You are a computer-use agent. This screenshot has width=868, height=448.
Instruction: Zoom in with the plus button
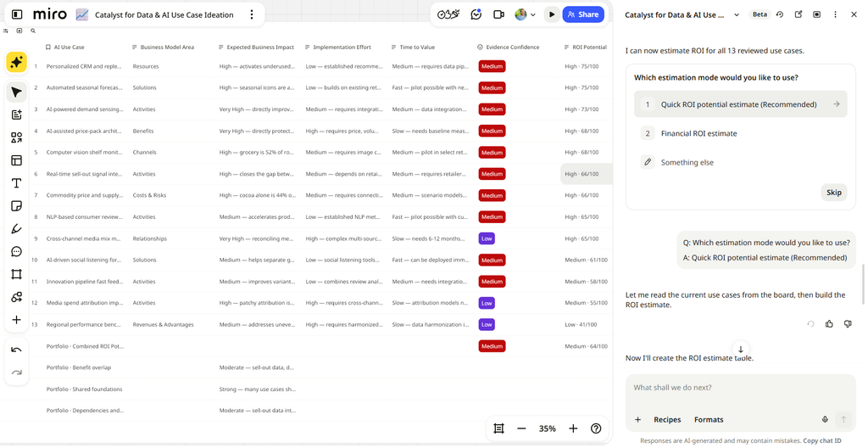pos(573,428)
